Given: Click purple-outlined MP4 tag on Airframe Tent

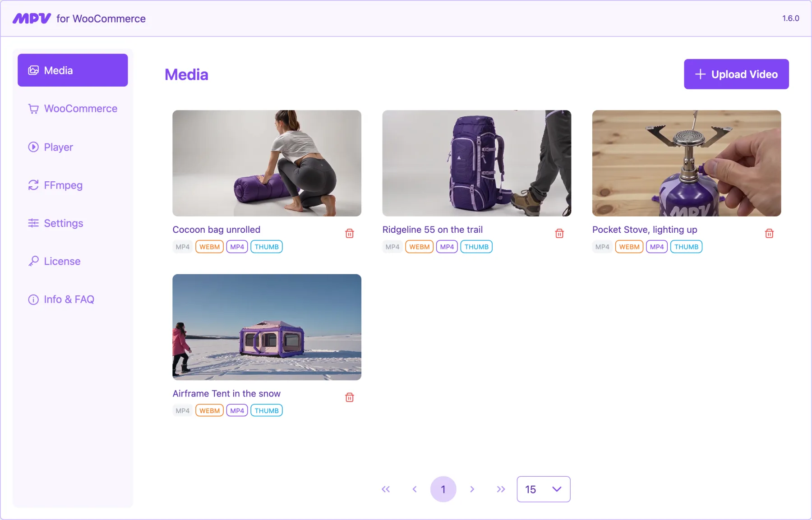Looking at the screenshot, I should tap(237, 410).
